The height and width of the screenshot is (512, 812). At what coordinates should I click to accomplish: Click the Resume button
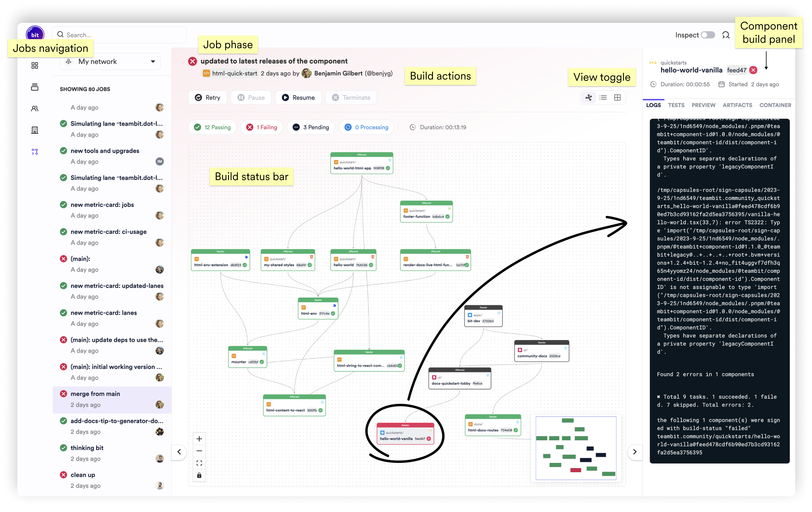[298, 98]
